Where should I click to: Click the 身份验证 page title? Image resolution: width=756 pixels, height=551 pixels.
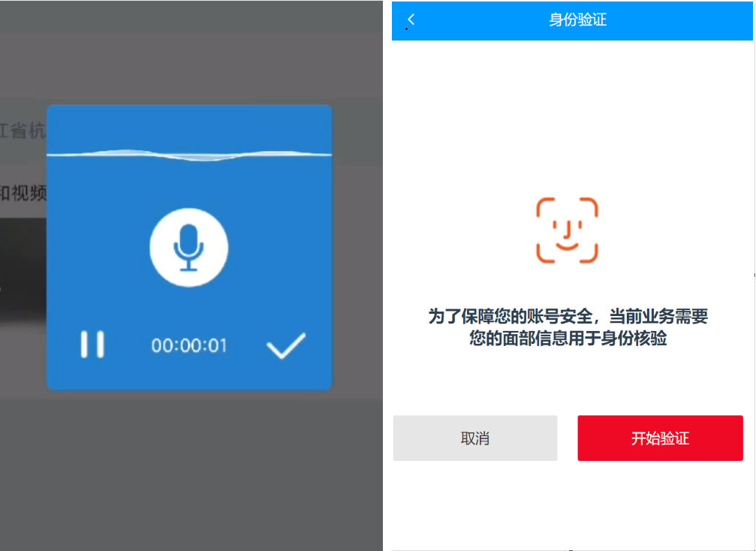coord(577,20)
